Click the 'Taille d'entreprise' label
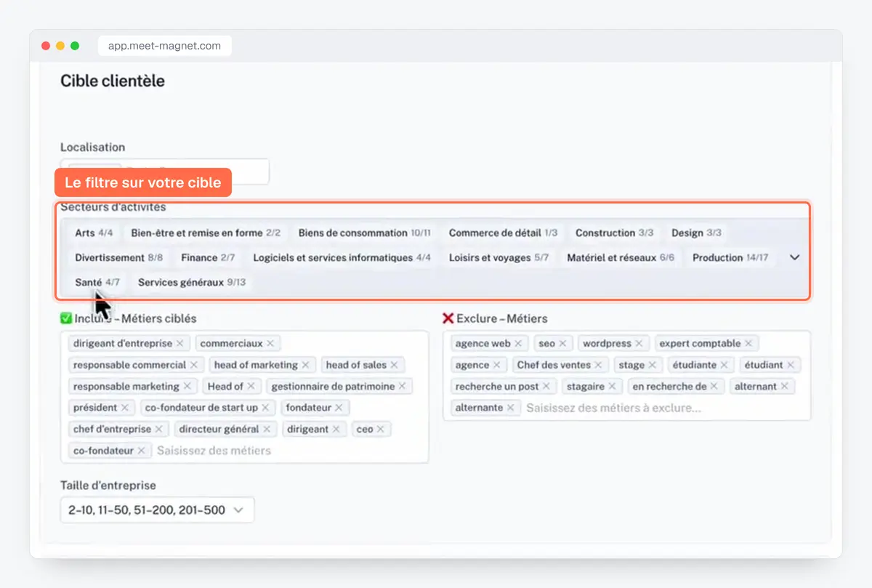This screenshot has width=872, height=588. [x=108, y=486]
